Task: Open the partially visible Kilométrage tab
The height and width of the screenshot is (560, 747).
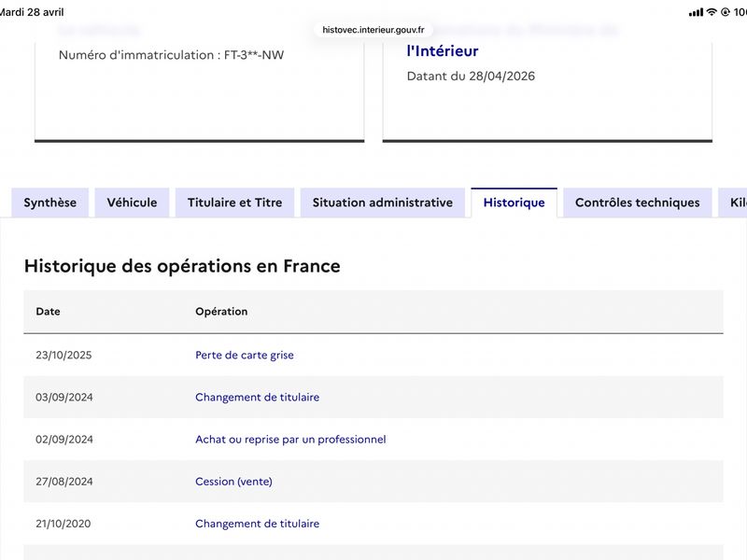Action: [733, 203]
